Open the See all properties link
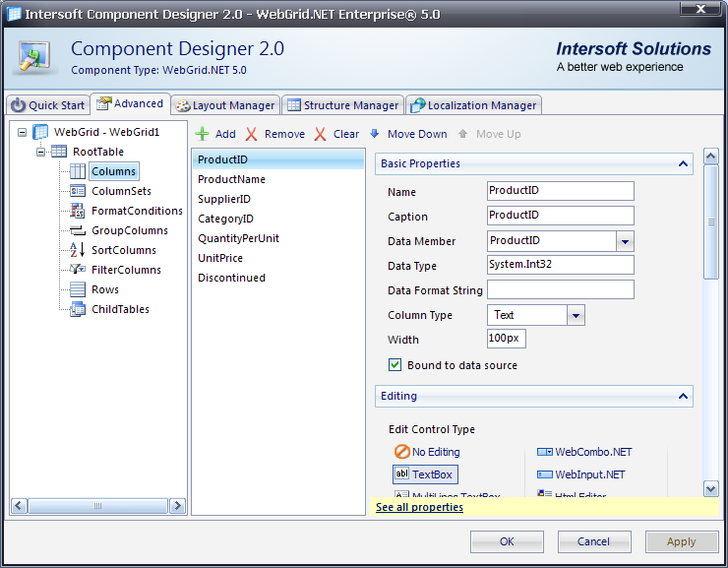728x568 pixels. click(x=419, y=507)
